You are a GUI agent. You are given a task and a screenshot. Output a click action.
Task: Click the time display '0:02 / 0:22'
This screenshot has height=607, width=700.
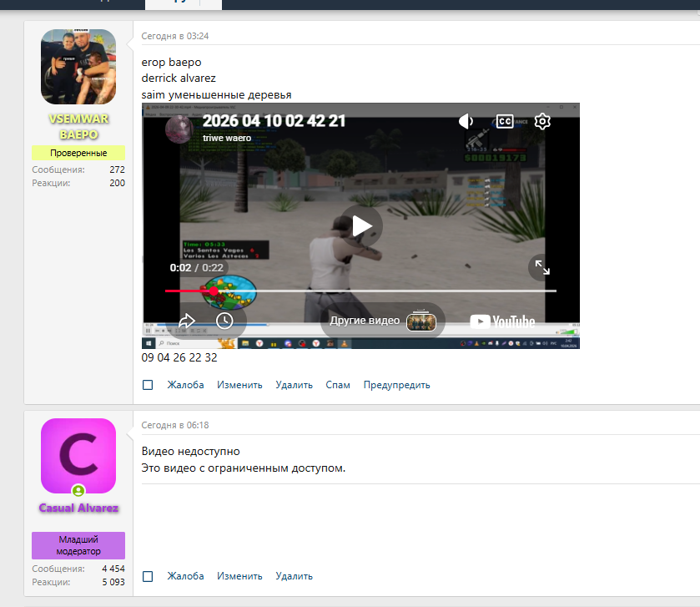pos(196,267)
